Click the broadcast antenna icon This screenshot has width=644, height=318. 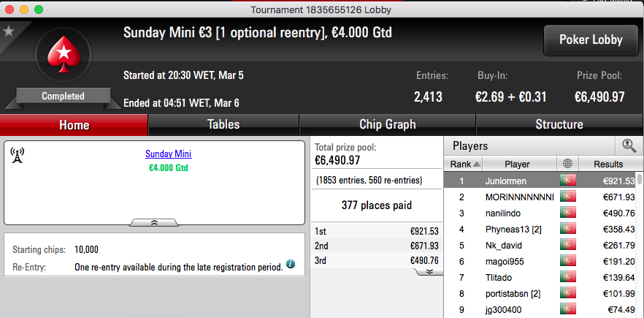pos(17,156)
